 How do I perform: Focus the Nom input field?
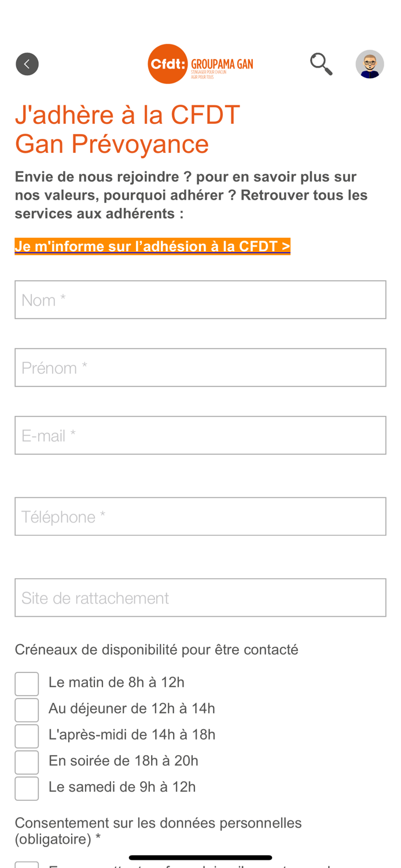[x=200, y=299]
